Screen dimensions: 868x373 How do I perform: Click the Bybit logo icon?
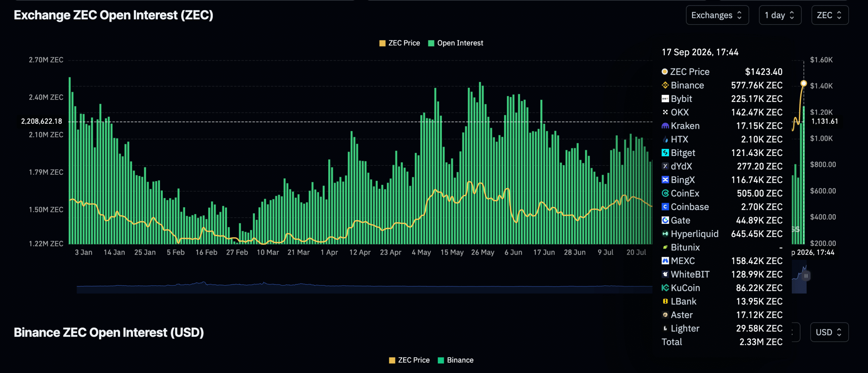tap(665, 99)
